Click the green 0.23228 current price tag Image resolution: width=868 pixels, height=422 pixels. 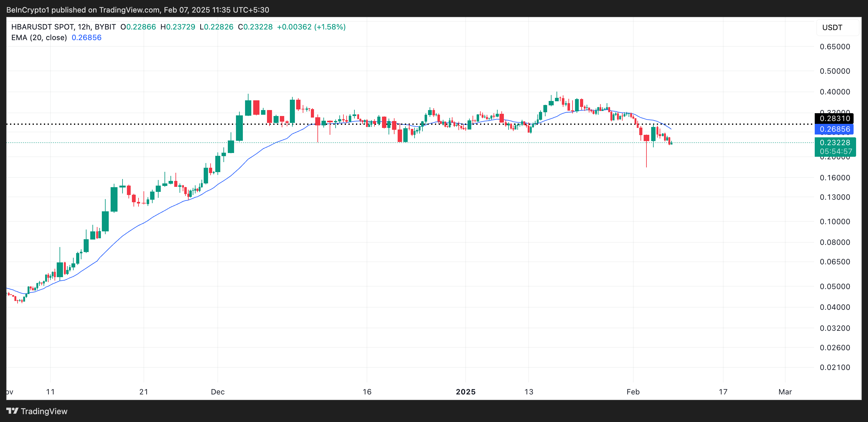[x=835, y=143]
